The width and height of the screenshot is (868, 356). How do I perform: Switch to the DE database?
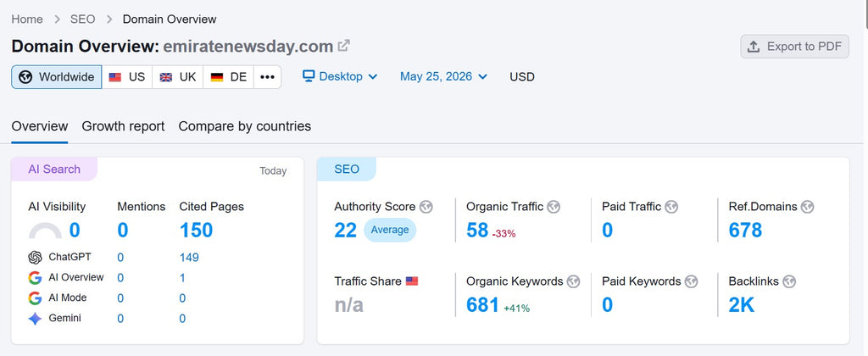pos(229,77)
